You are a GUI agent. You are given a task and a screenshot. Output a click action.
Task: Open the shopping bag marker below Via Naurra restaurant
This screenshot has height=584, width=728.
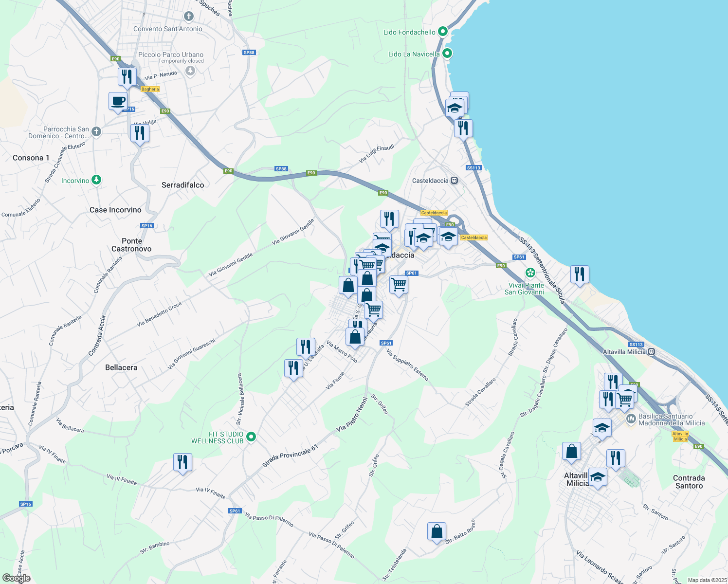pos(355,337)
